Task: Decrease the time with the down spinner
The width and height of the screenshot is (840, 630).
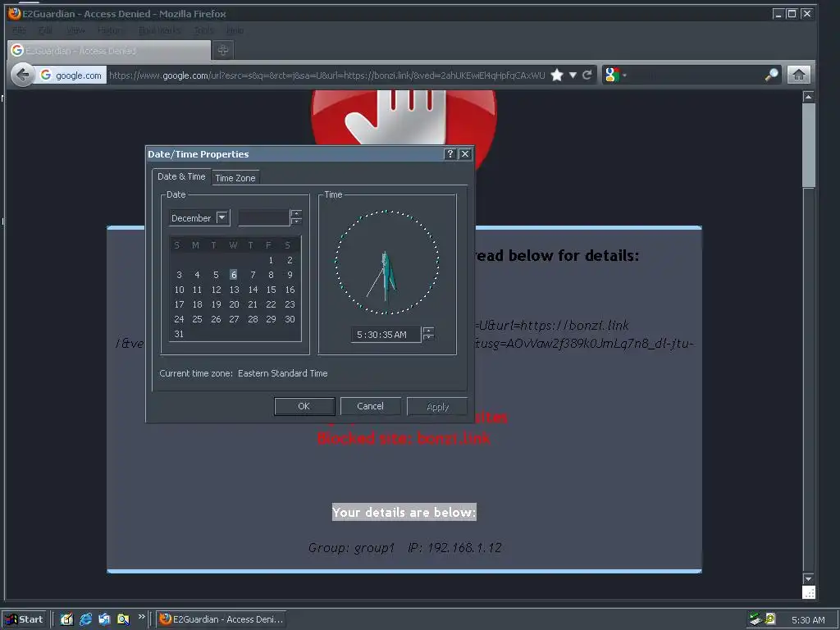Action: pyautogui.click(x=428, y=337)
